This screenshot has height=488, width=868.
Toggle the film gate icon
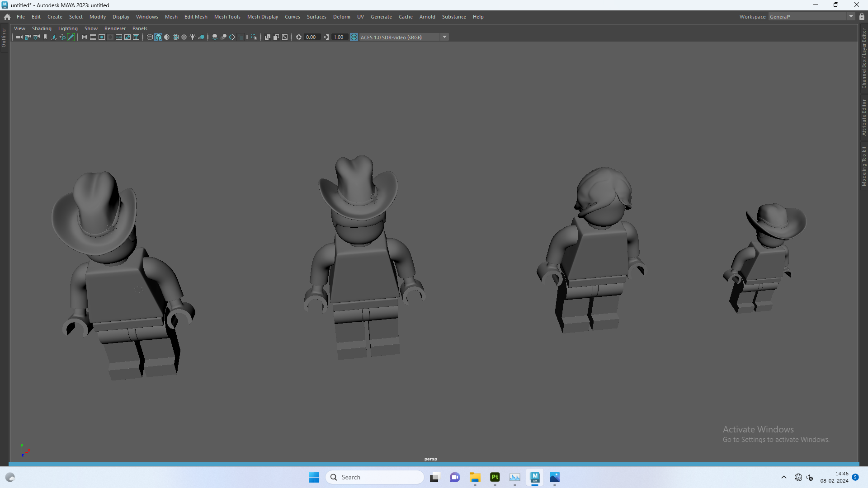click(x=93, y=37)
